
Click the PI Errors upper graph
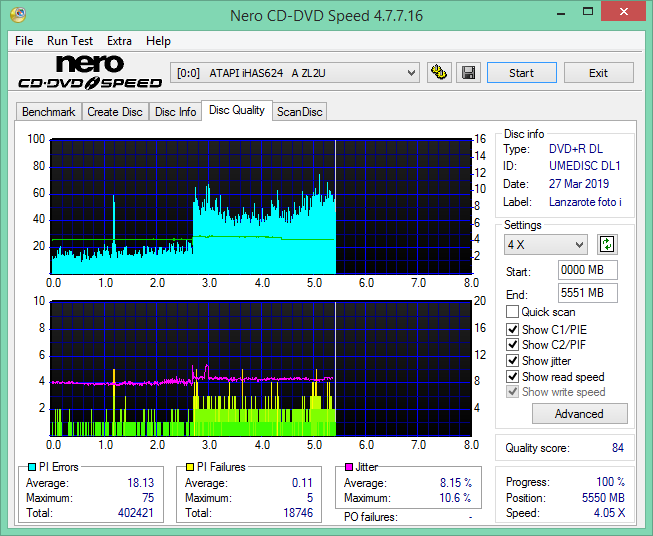(261, 206)
